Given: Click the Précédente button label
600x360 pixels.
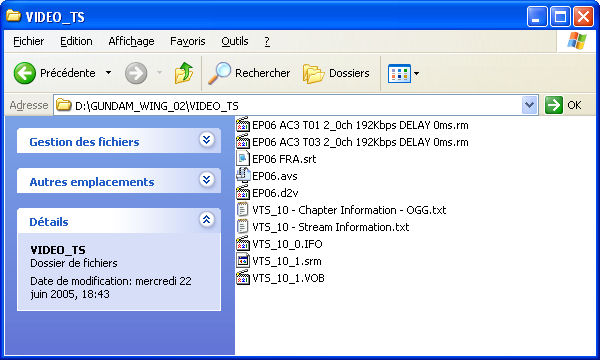Looking at the screenshot, I should [x=68, y=73].
